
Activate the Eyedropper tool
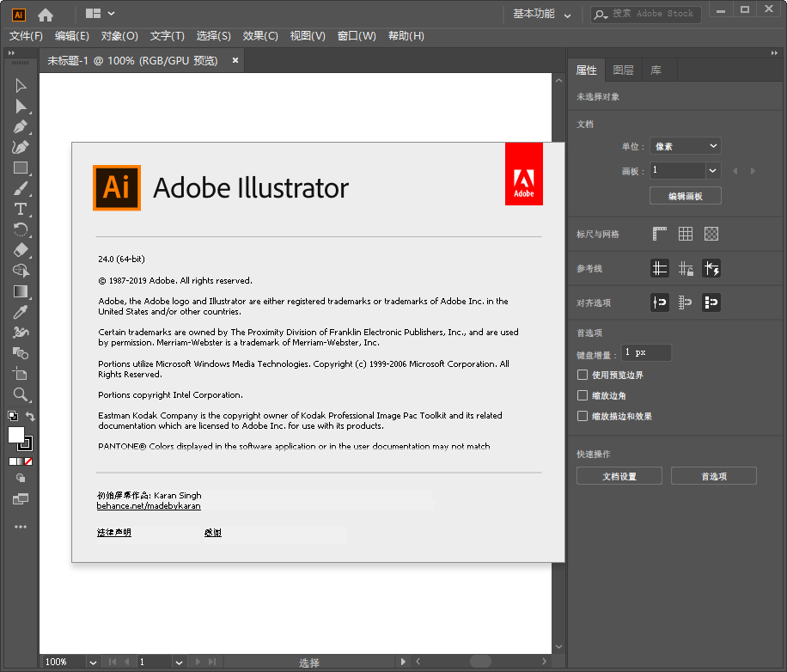tap(21, 312)
